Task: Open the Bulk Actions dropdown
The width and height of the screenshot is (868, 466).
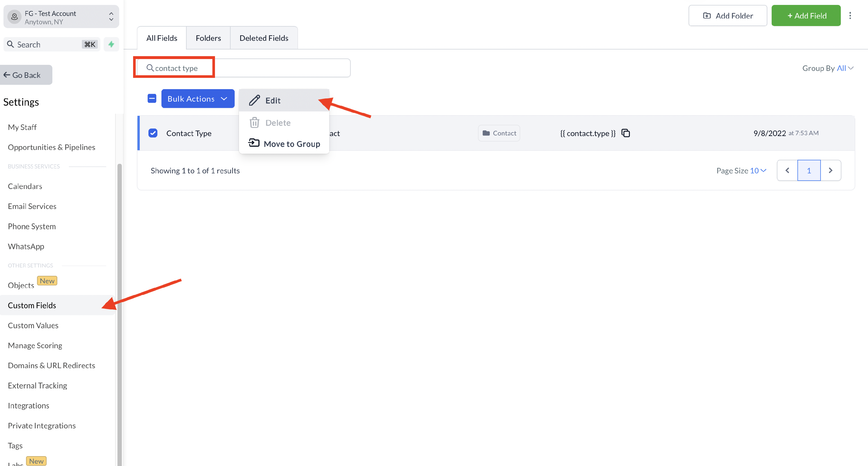Action: [197, 98]
